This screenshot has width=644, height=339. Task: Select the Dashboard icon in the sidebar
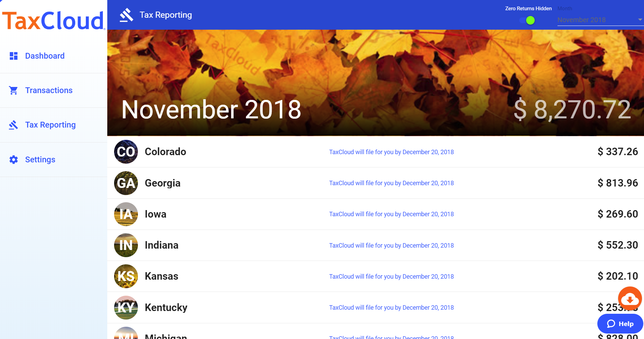click(14, 56)
